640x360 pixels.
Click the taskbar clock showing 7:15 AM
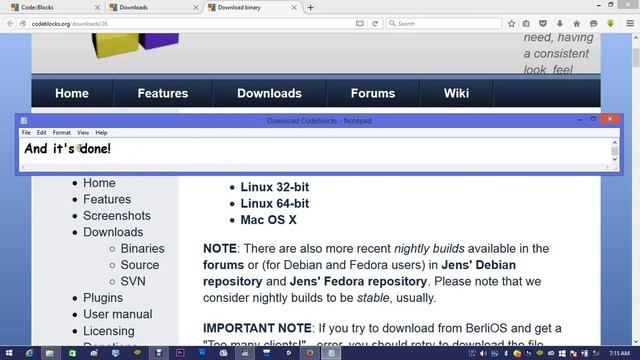click(619, 353)
